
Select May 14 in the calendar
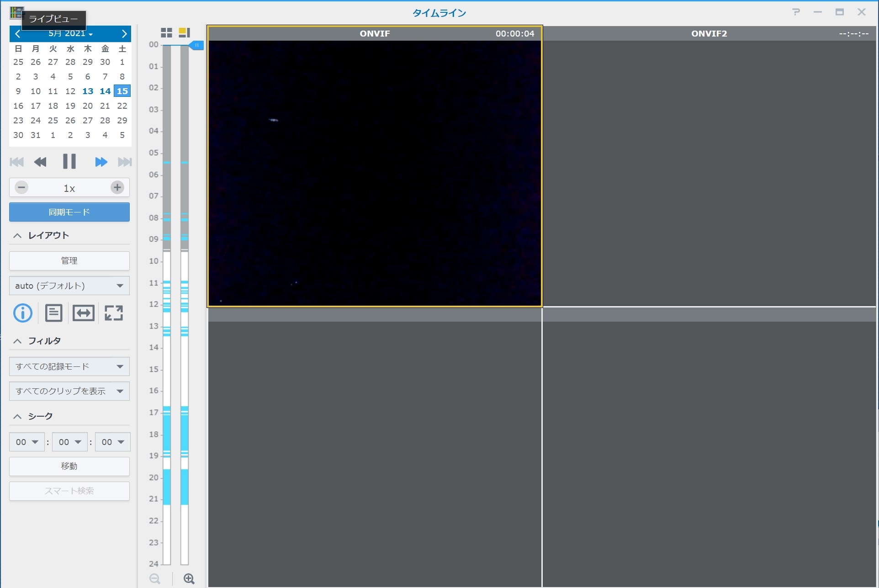105,91
